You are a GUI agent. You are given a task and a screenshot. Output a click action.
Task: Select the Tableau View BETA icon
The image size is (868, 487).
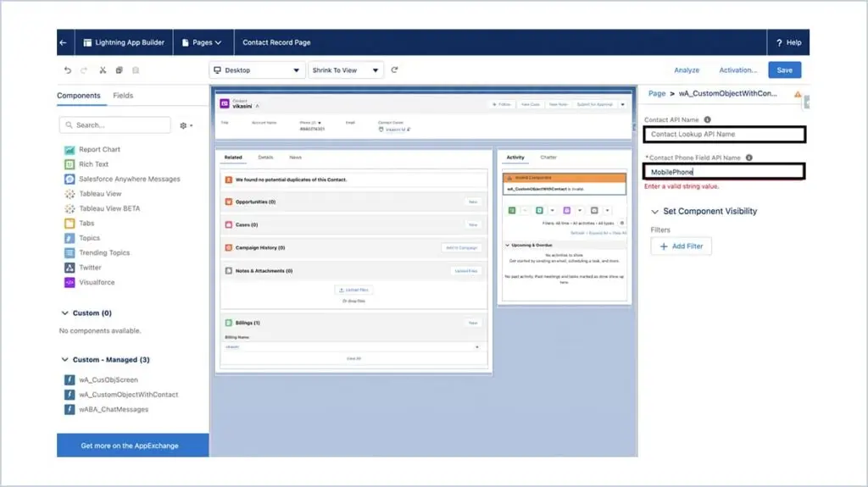pyautogui.click(x=70, y=208)
